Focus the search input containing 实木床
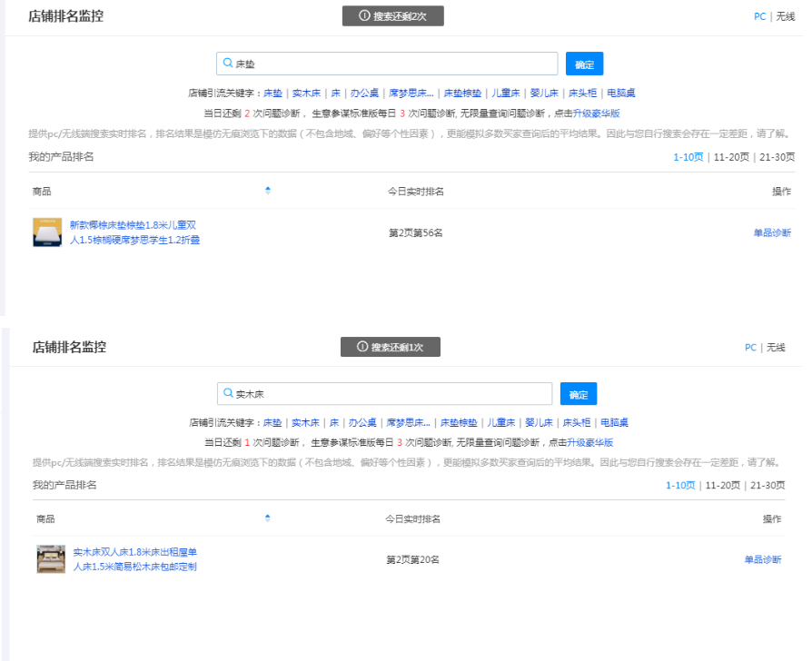The height and width of the screenshot is (661, 812). coord(391,394)
